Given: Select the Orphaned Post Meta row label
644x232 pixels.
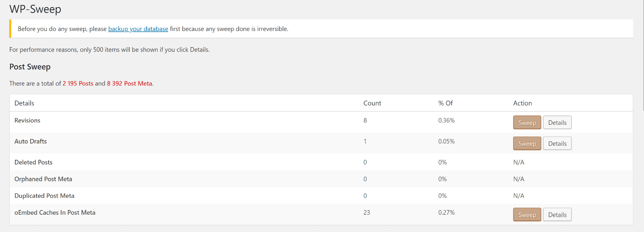Looking at the screenshot, I should (43, 179).
